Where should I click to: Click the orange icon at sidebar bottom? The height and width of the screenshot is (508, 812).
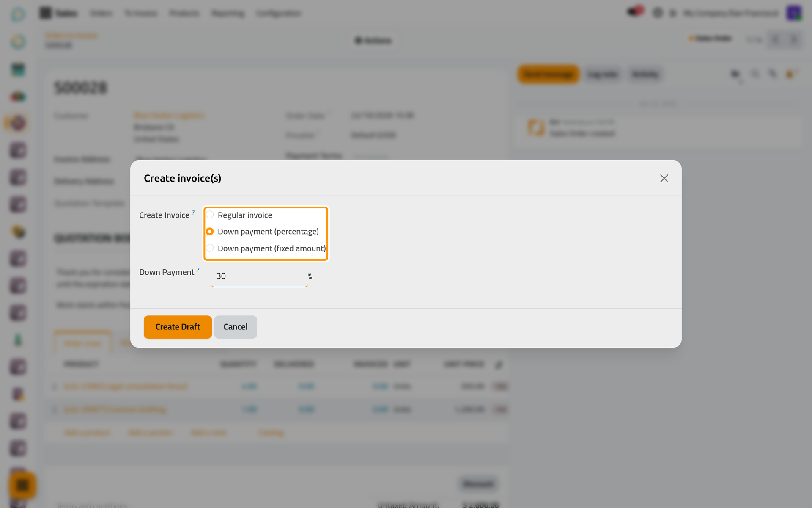(x=22, y=485)
